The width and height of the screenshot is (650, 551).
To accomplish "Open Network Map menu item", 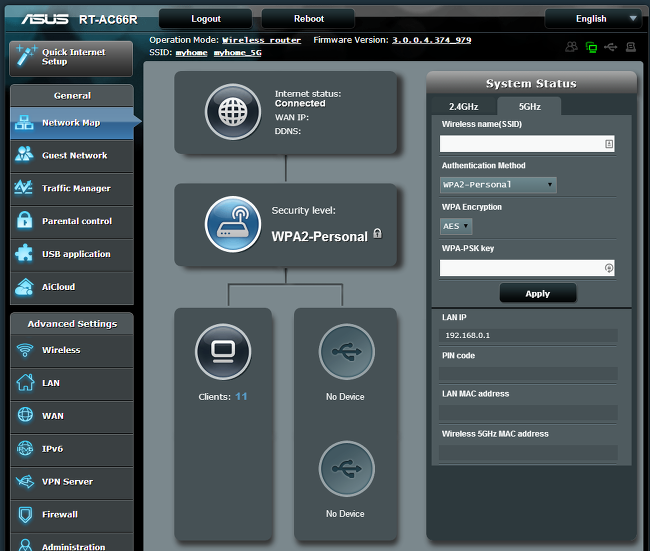I will point(72,123).
